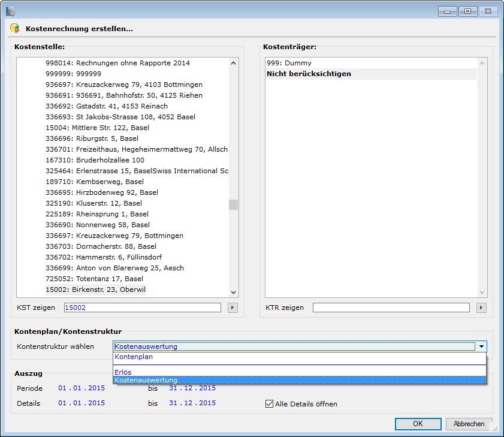Click the Kostenstelle scrollbar thumb
Image resolution: width=504 pixels, height=437 pixels.
tap(233, 204)
